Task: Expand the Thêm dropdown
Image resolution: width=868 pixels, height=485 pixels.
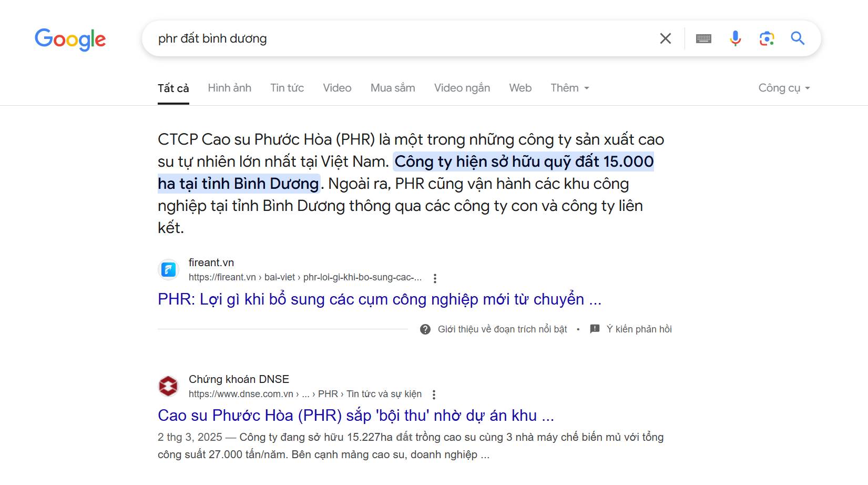Action: coord(570,88)
